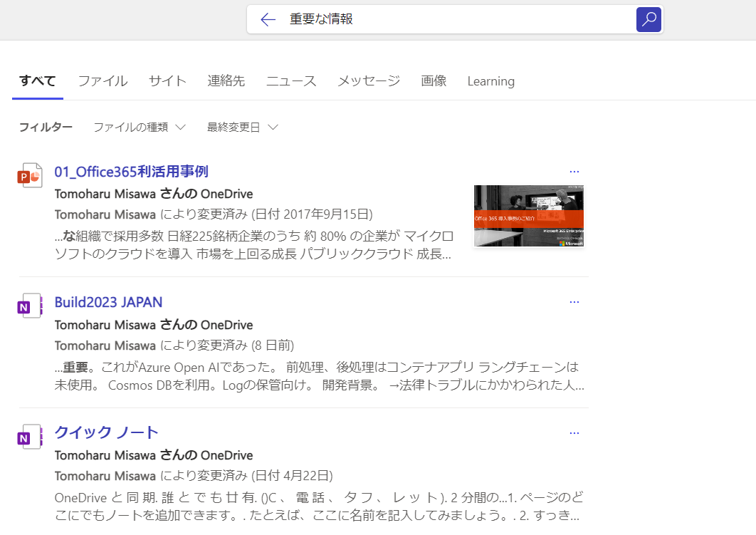Click the snippet starting OneDrive と同期

[318, 507]
